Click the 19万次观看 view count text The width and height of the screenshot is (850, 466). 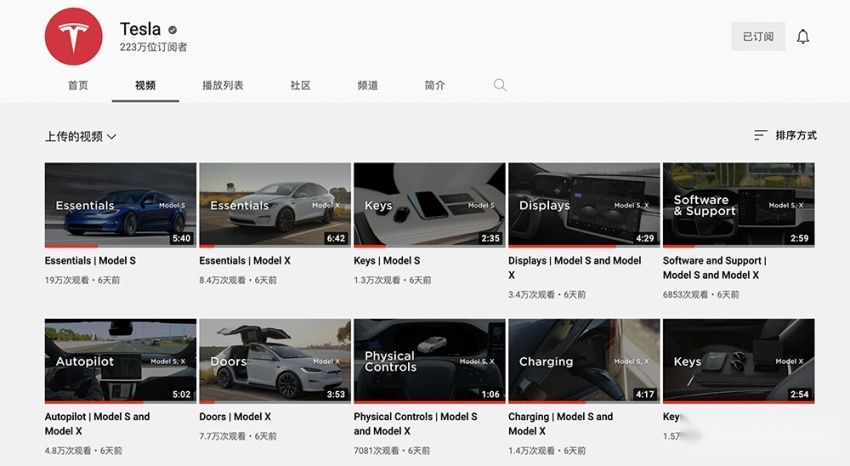click(66, 280)
